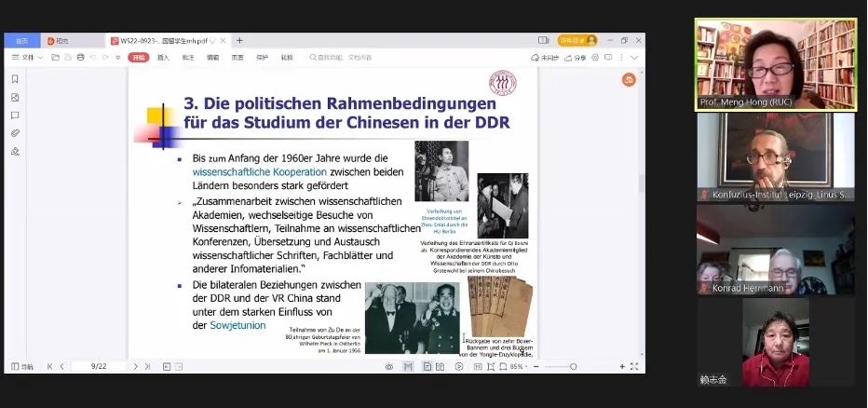Enter full screen mode icon
The width and height of the screenshot is (868, 408).
(x=634, y=366)
